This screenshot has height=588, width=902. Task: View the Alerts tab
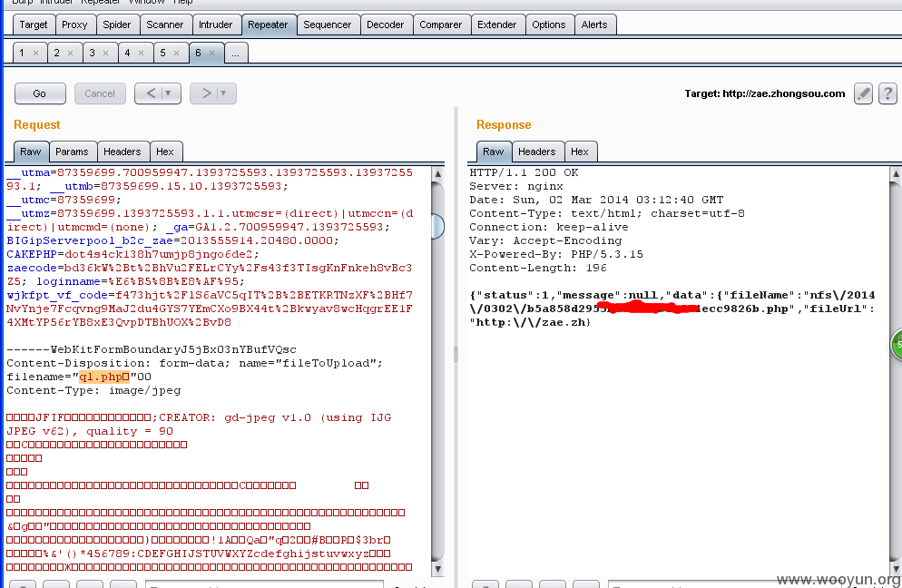[594, 24]
